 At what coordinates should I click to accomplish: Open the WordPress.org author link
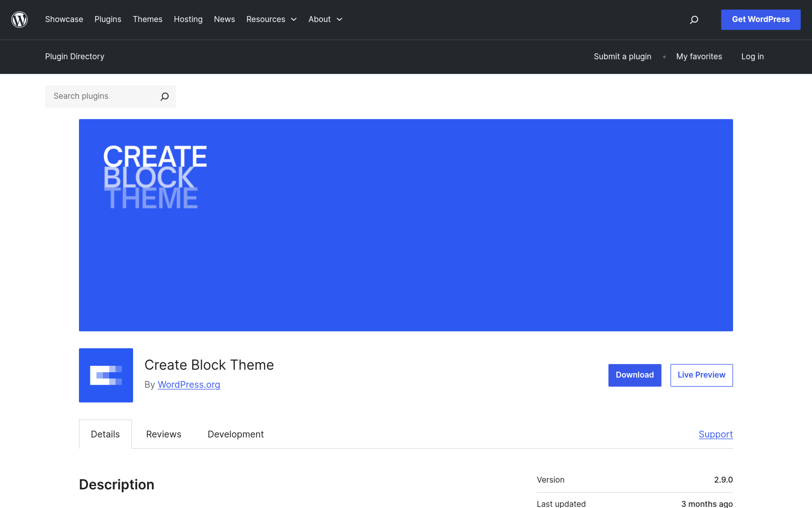coord(189,384)
